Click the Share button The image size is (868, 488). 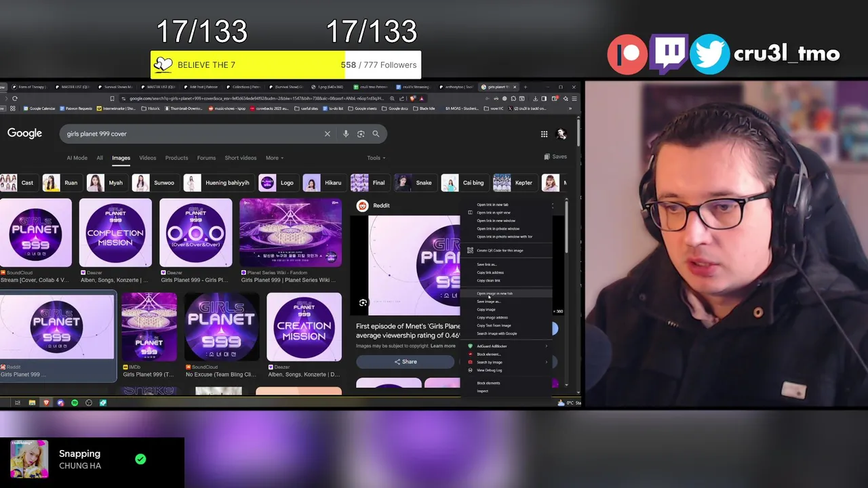pos(406,362)
